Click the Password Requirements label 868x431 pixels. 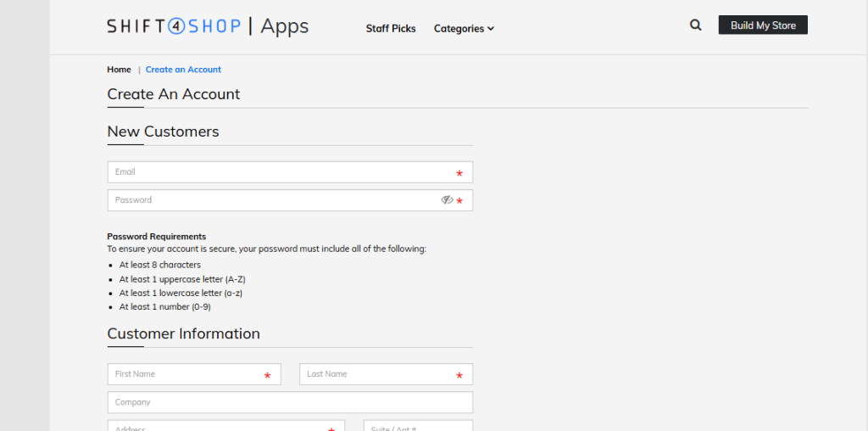pos(156,237)
